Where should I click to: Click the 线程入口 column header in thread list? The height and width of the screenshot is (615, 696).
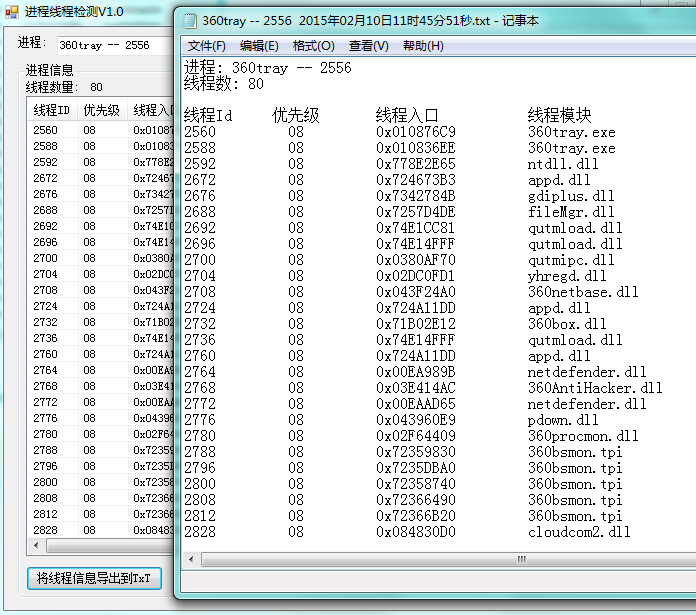[151, 110]
